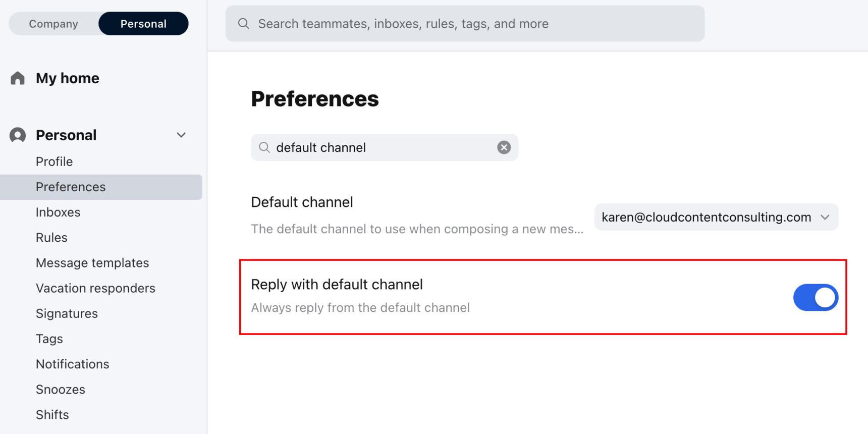Disable Reply with default channel

(816, 297)
